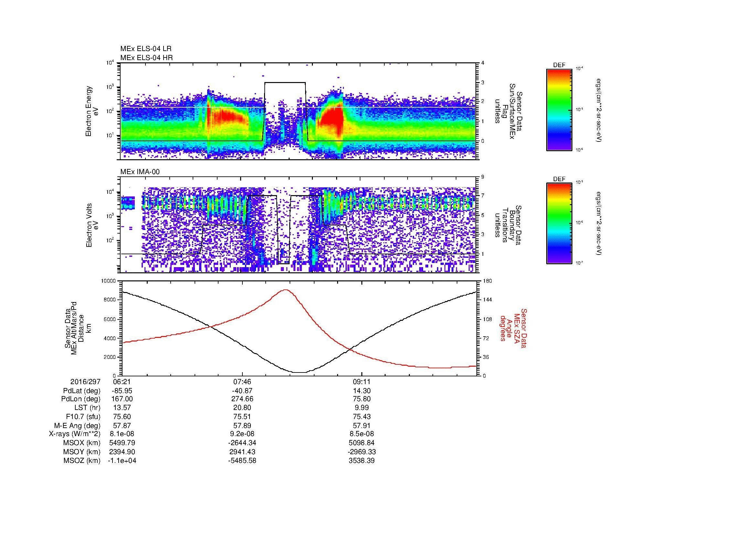This screenshot has height=534, width=756.
Task: Click the F10.7 value '75.43'
Action: (362, 417)
